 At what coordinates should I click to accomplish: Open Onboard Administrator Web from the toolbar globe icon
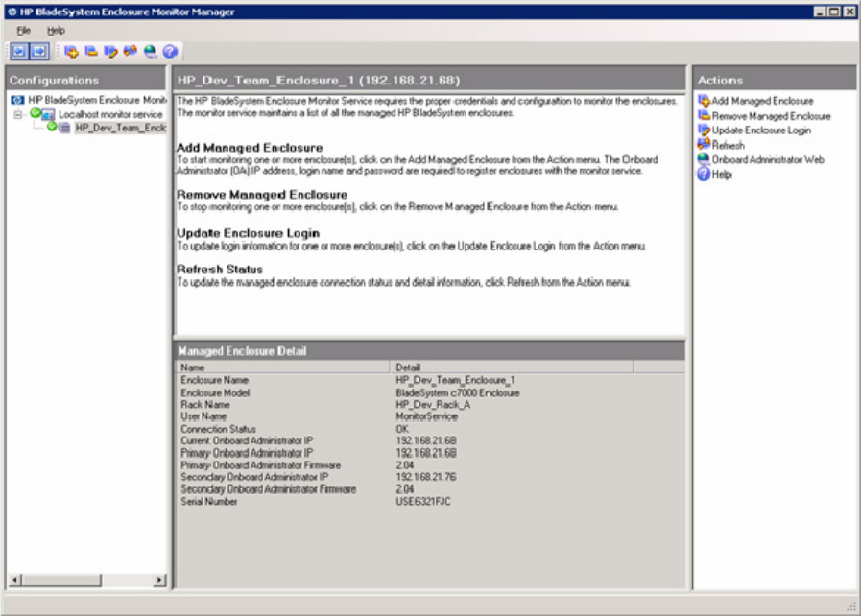click(x=151, y=51)
